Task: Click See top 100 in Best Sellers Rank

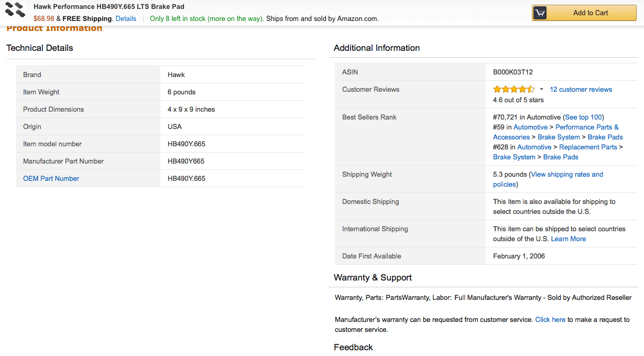Action: (583, 117)
